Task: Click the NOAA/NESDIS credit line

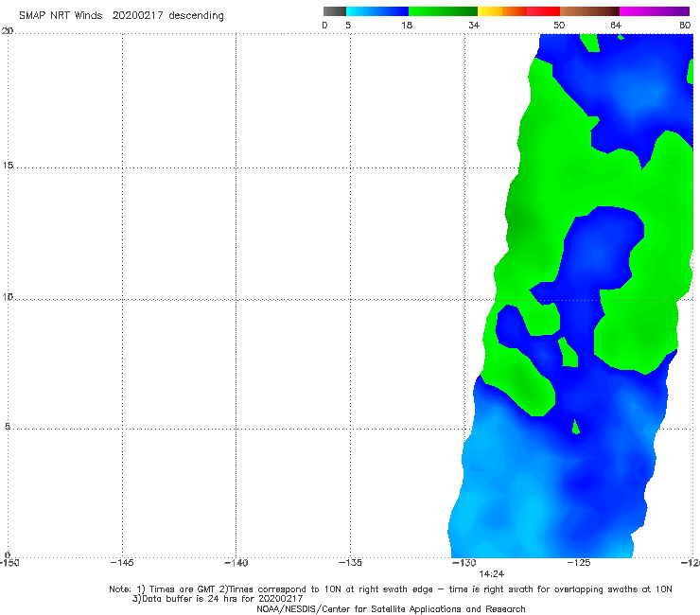Action: 391,608
